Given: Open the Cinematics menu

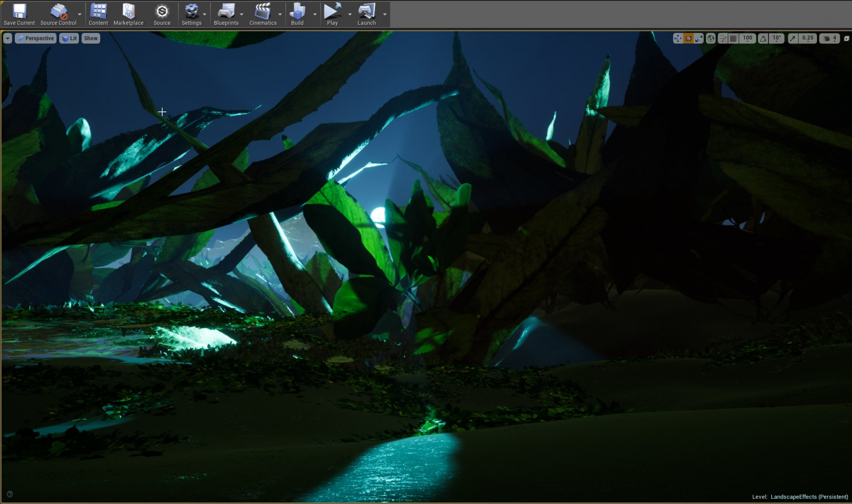Looking at the screenshot, I should tap(263, 15).
